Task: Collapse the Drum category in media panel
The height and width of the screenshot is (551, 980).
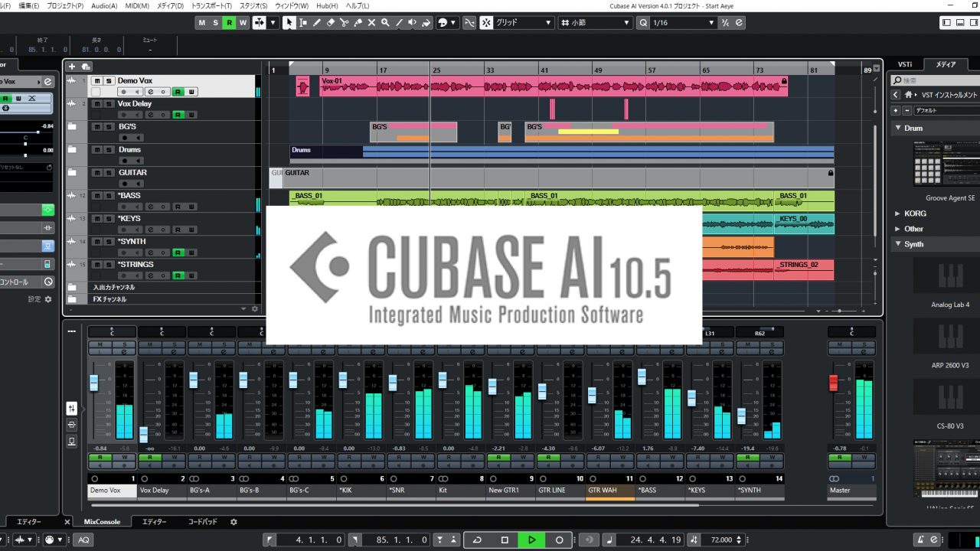Action: [x=898, y=129]
